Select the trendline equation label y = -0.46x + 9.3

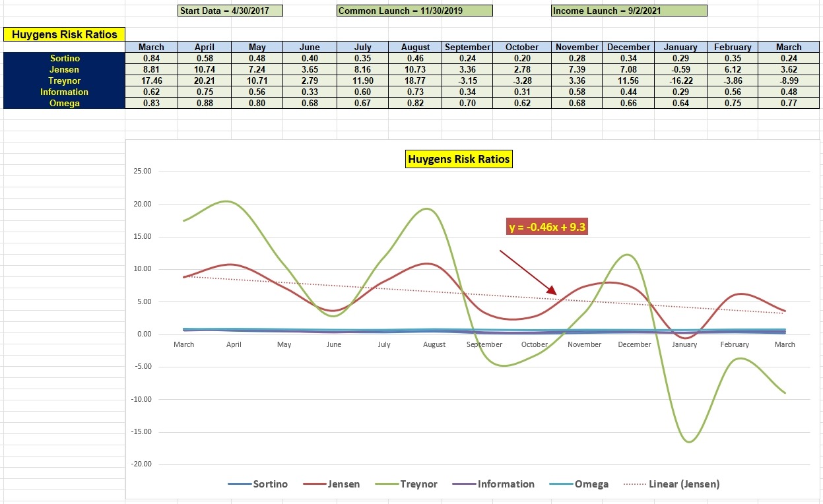[x=547, y=228]
